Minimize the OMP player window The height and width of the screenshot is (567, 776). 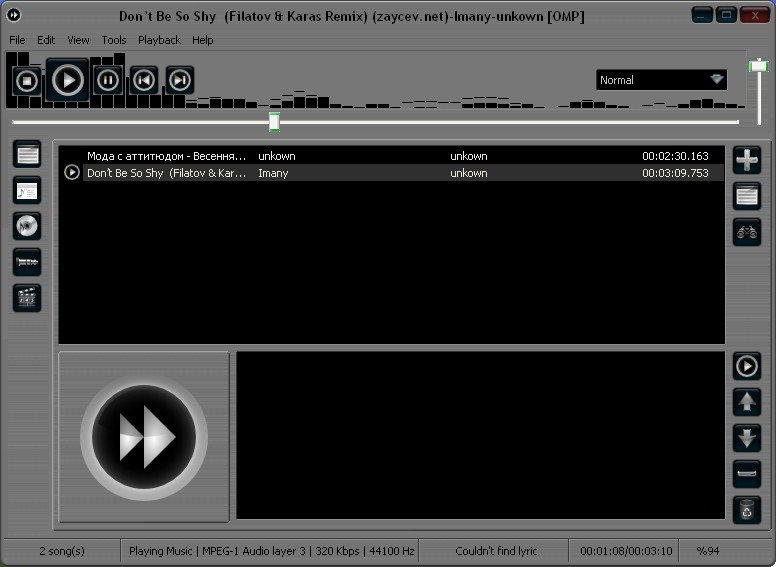(702, 15)
